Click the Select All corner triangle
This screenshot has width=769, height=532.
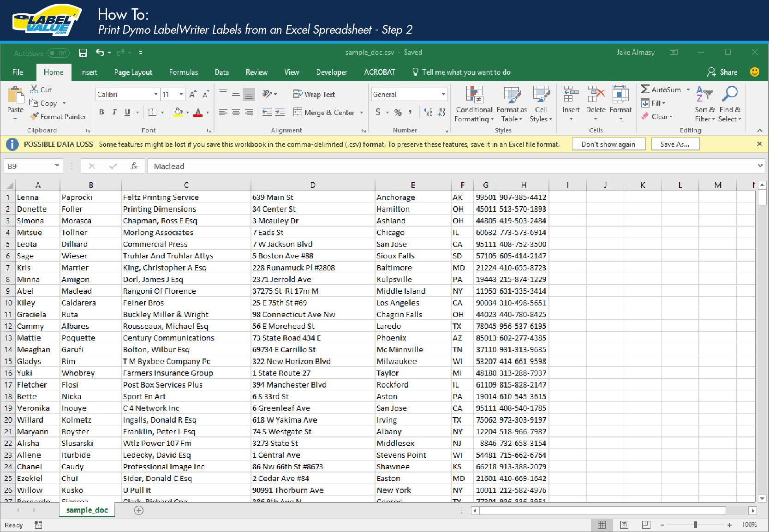[9, 185]
